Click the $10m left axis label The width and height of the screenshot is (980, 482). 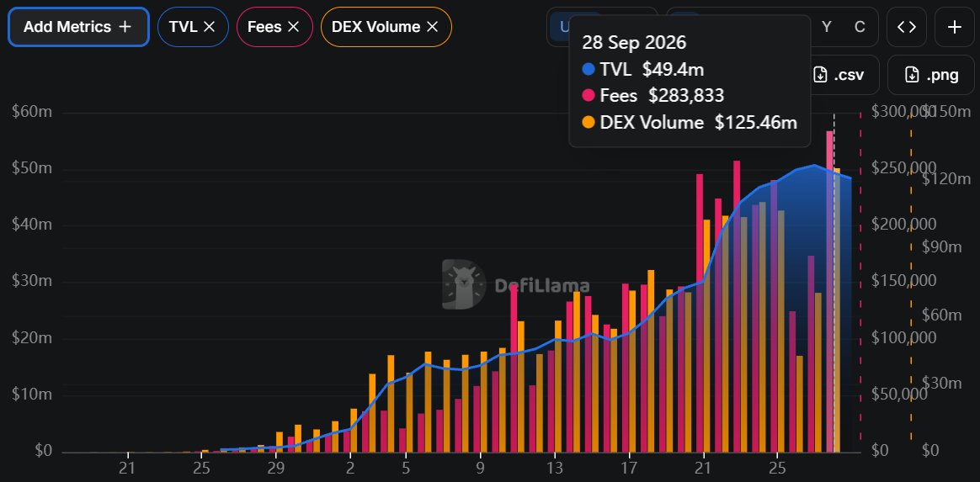pyautogui.click(x=32, y=394)
